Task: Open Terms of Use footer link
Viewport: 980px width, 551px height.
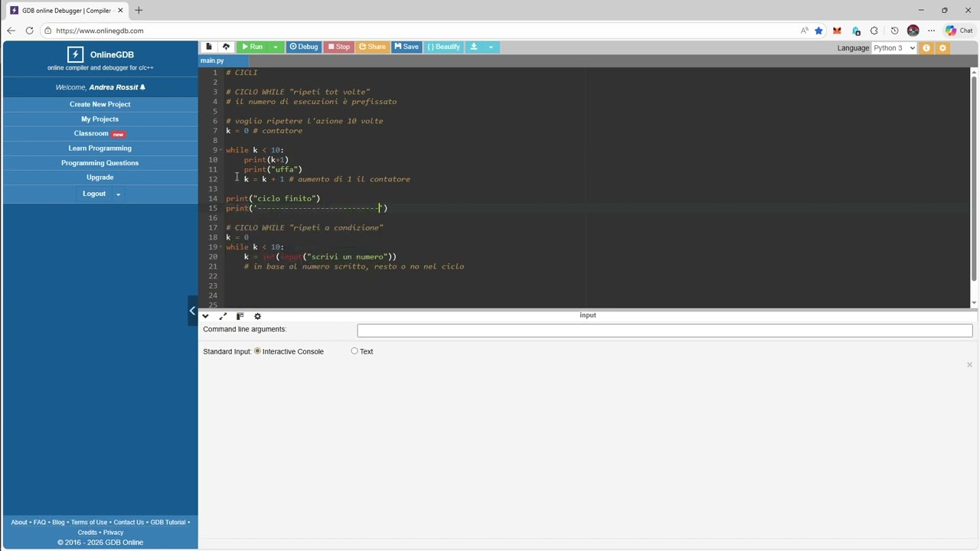Action: pyautogui.click(x=89, y=522)
